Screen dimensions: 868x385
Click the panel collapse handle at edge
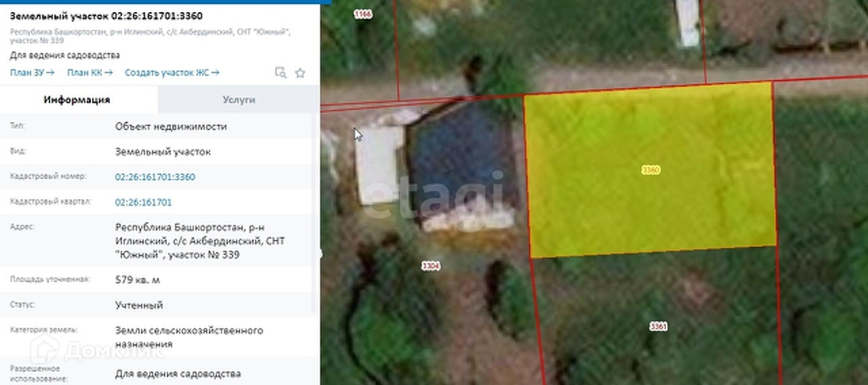pos(321,254)
